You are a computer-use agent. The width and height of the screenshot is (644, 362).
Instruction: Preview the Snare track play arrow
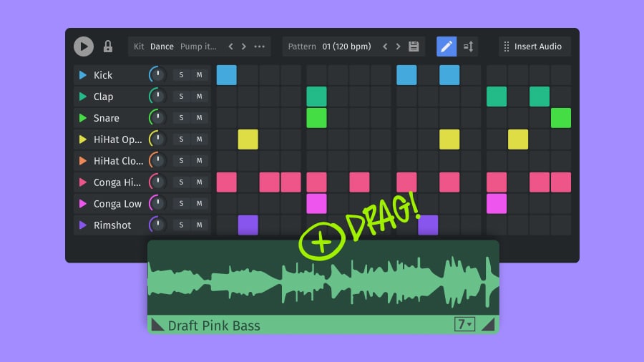pos(83,118)
